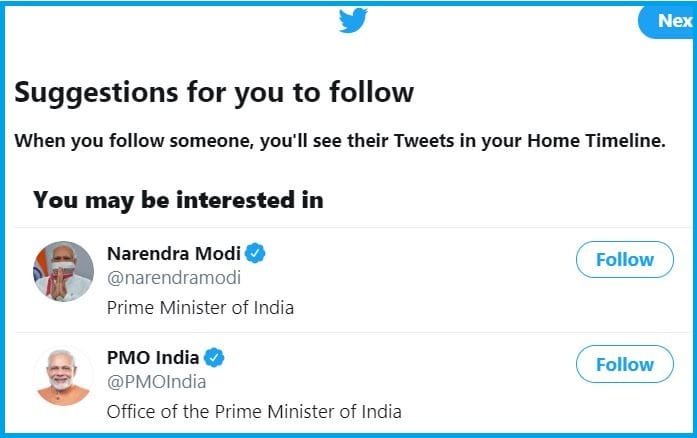This screenshot has height=438, width=697.
Task: Click the verified badge beside Narendra Modi
Action: [255, 253]
